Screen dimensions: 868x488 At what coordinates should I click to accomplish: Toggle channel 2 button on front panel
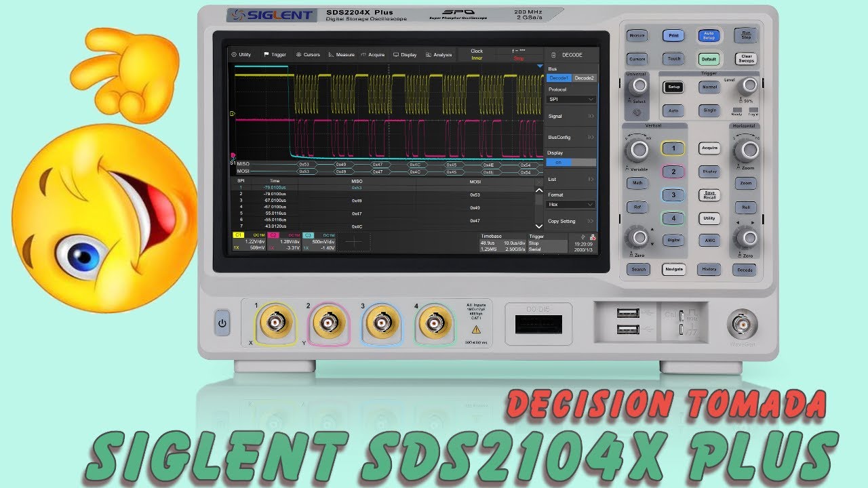[x=673, y=172]
